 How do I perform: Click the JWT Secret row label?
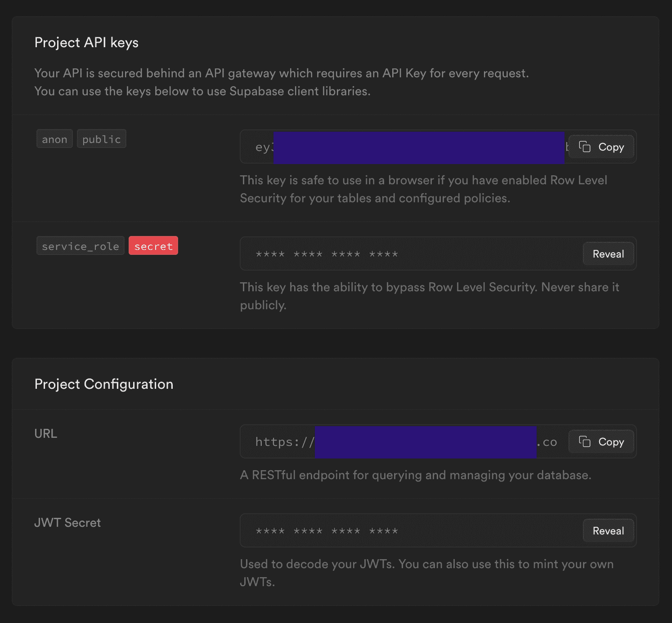pyautogui.click(x=67, y=523)
